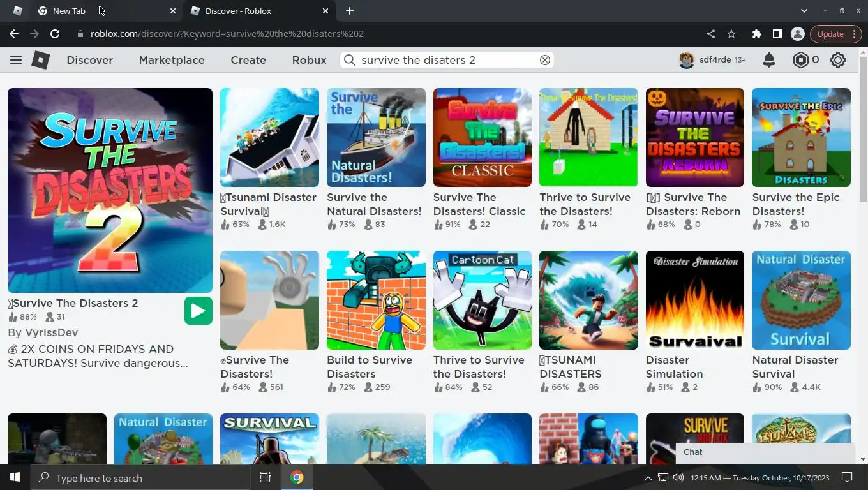
Task: Play Survive The Disasters 2 green button
Action: pyautogui.click(x=198, y=311)
